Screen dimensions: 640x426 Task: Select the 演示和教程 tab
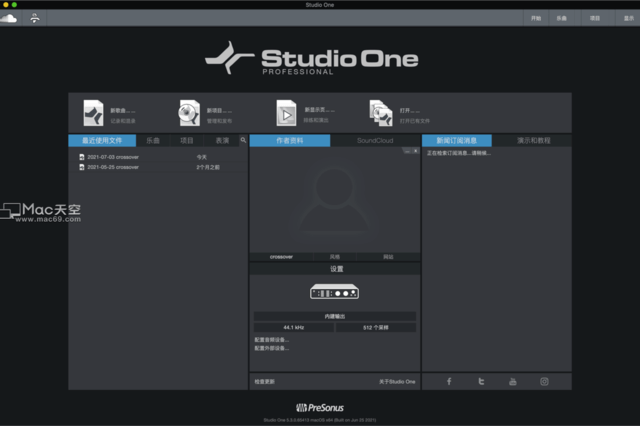coord(533,140)
